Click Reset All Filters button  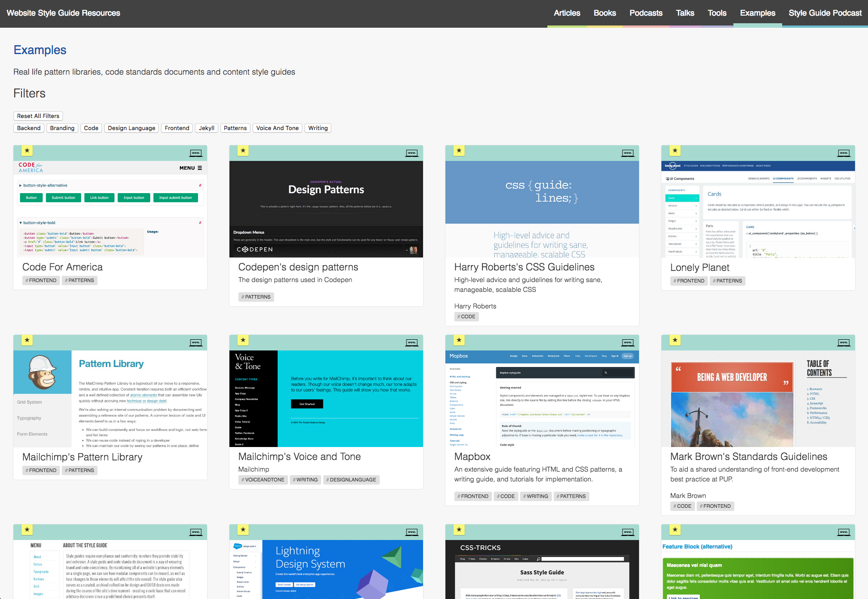tap(38, 116)
